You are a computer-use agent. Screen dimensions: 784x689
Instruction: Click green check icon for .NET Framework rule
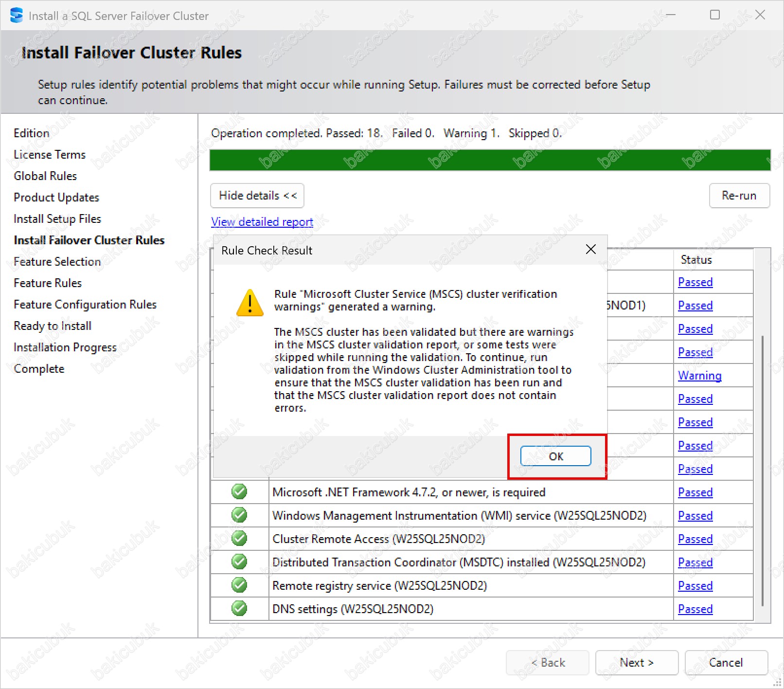239,492
